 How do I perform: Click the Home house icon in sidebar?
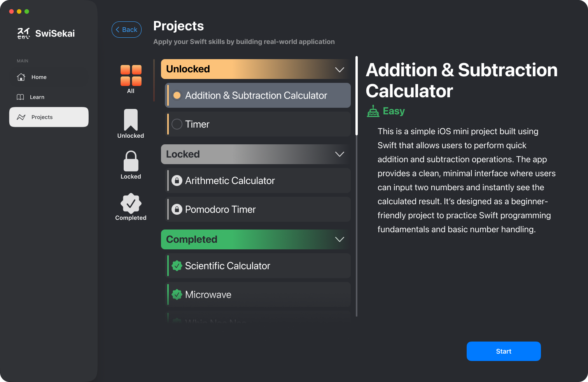point(21,77)
